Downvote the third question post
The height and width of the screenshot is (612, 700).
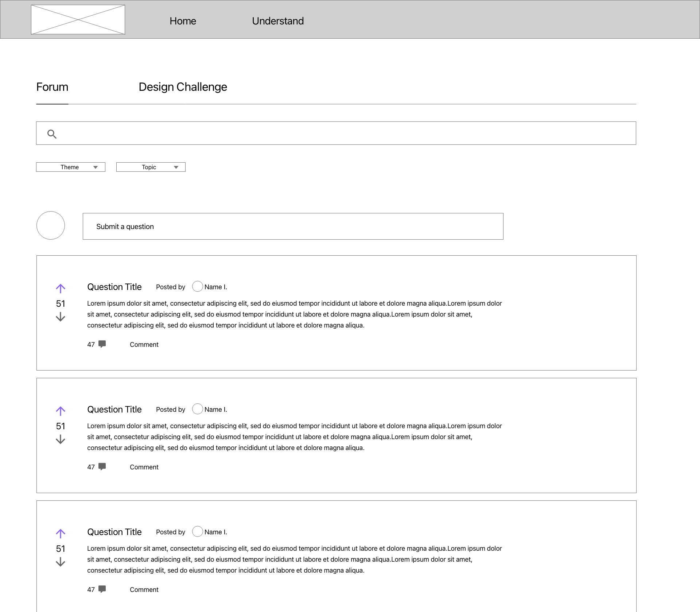61,562
